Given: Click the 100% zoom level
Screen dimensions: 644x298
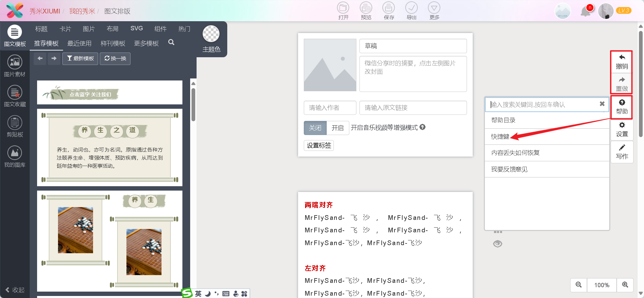Looking at the screenshot, I should click(602, 285).
